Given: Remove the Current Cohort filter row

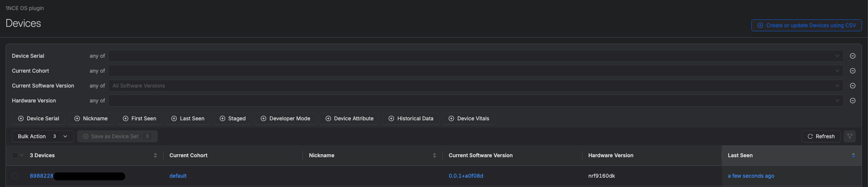Looking at the screenshot, I should coord(852,71).
